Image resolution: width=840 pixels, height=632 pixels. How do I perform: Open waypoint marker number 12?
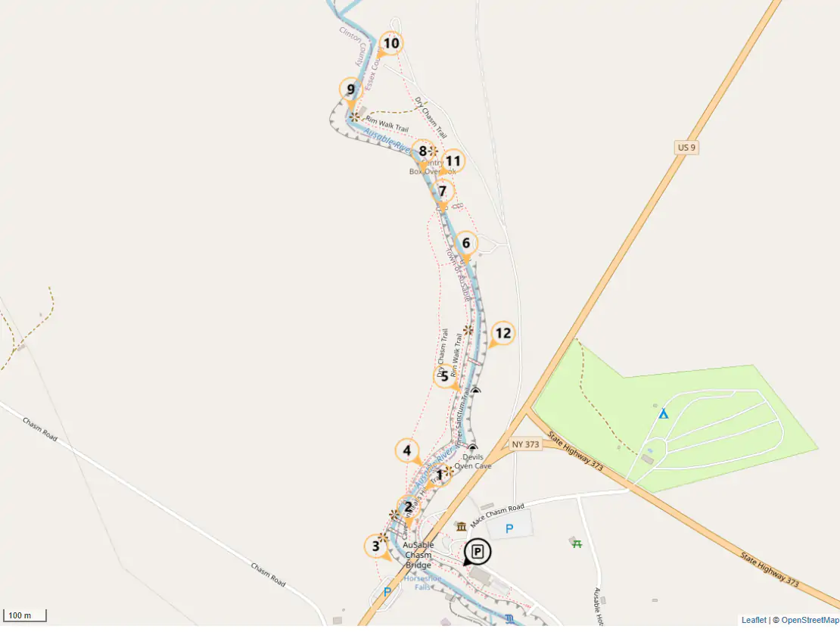point(502,335)
